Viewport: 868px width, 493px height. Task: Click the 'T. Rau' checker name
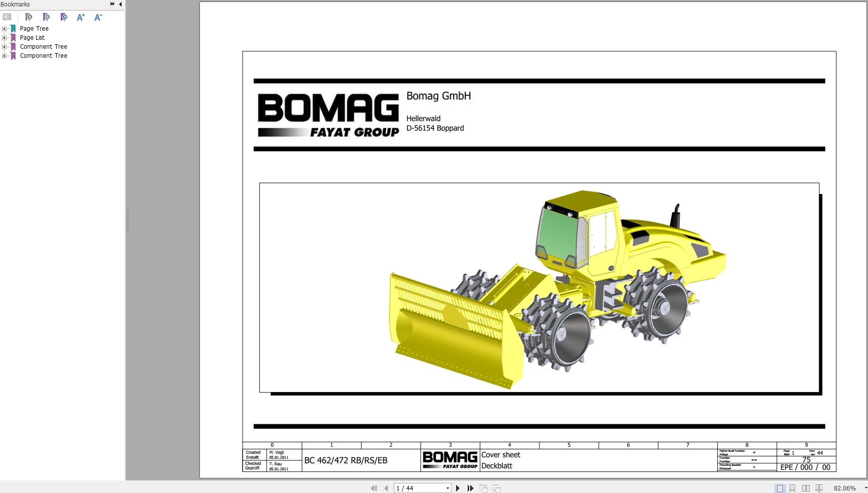(x=275, y=464)
